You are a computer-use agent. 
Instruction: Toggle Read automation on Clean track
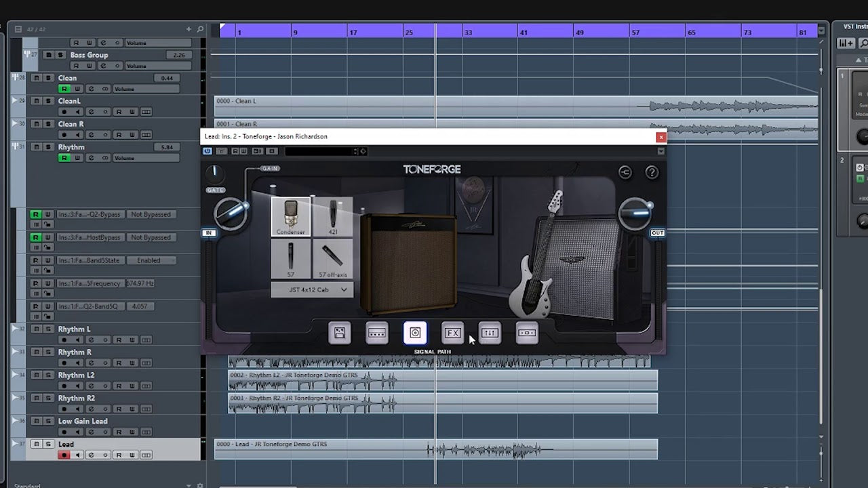[x=64, y=89]
